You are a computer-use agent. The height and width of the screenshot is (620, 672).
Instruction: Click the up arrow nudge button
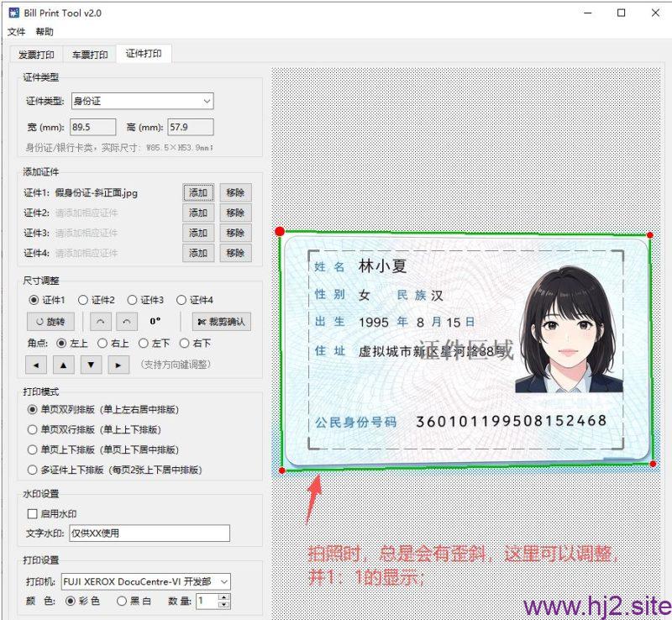click(x=64, y=365)
